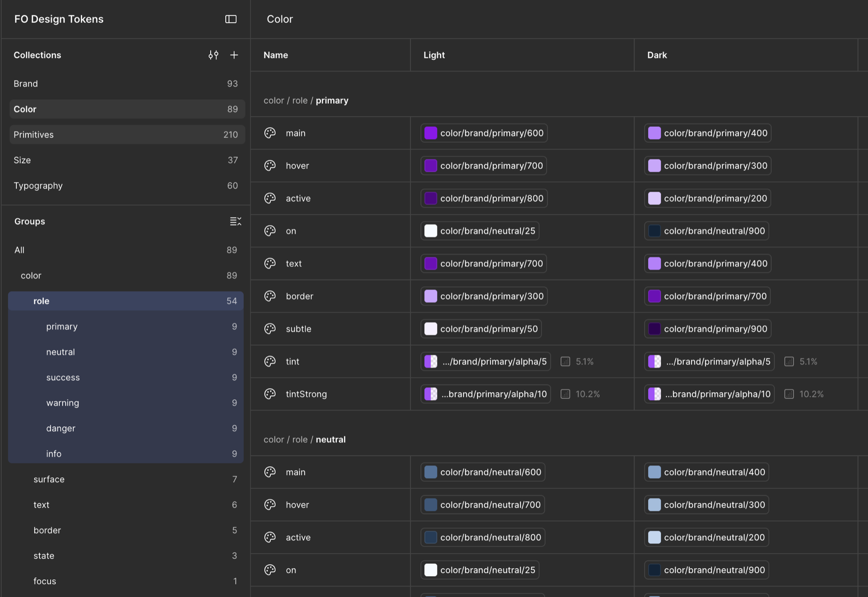Open collection settings sliders icon
Screen dimensions: 868x597
213,55
